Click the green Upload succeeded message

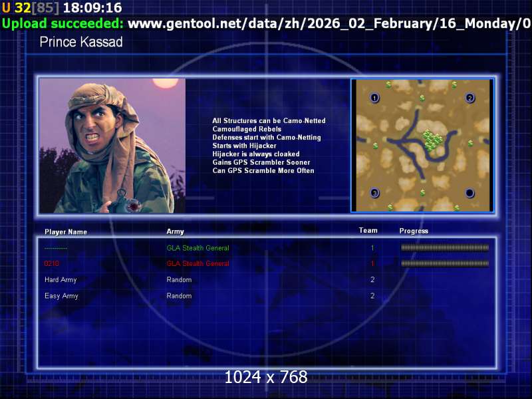pyautogui.click(x=63, y=23)
